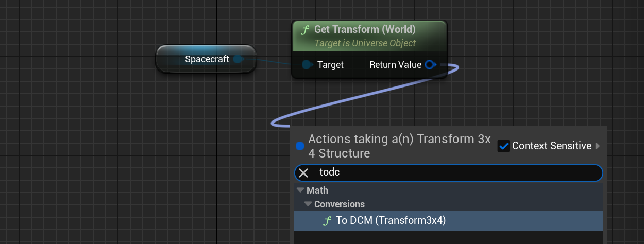This screenshot has height=244, width=644.
Task: Click function icon beside To DCM entry
Action: click(x=327, y=221)
